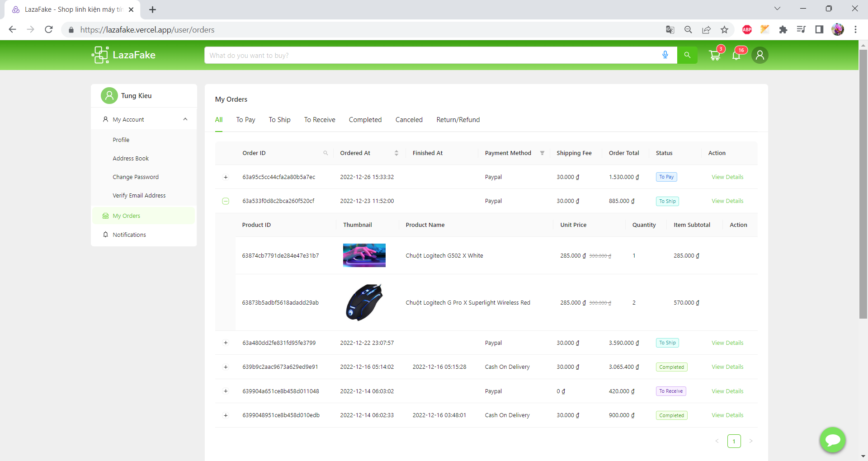868x461 pixels.
Task: Select the All orders tab
Action: (x=219, y=120)
